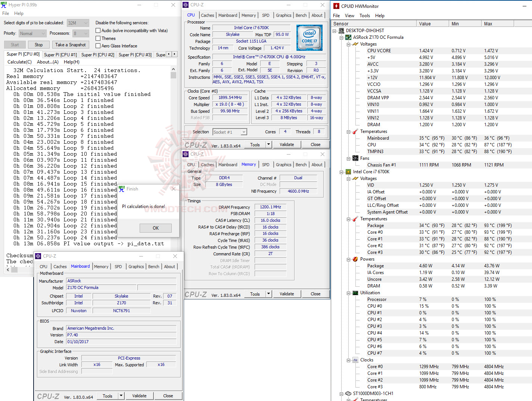Click the Temperatures icon under Intel Core i7
532x401 pixels.
click(355, 219)
